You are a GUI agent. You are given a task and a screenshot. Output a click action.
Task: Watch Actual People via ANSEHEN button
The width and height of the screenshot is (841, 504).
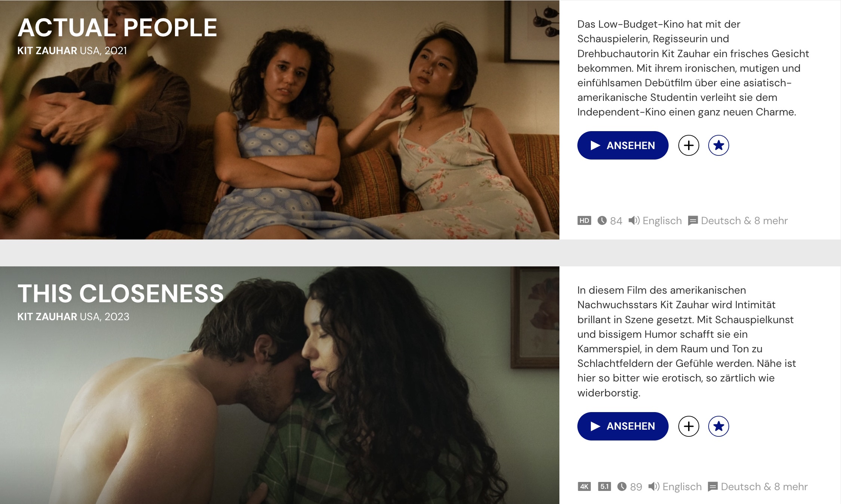click(623, 145)
